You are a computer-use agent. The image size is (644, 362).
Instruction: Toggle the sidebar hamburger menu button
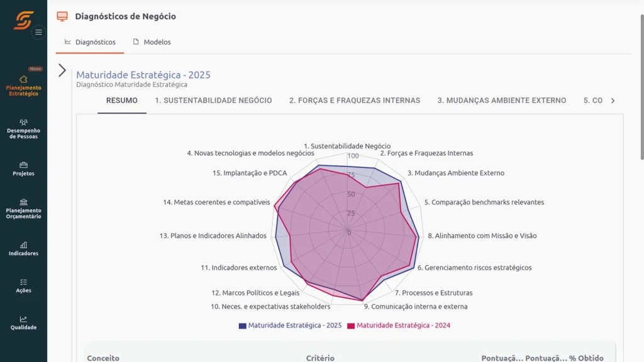coord(38,32)
